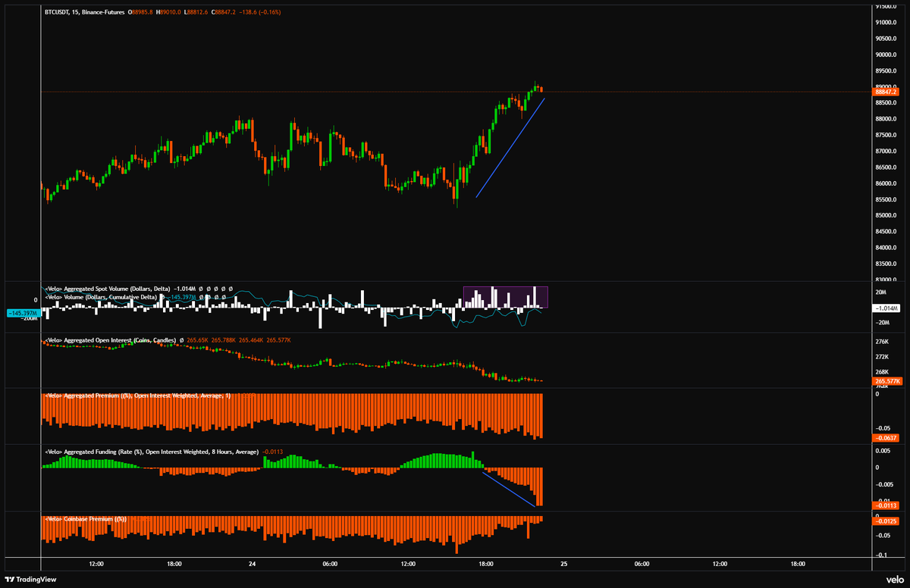The height and width of the screenshot is (588, 910).
Task: Click the 87000.0 price scale label
Action: click(x=887, y=151)
